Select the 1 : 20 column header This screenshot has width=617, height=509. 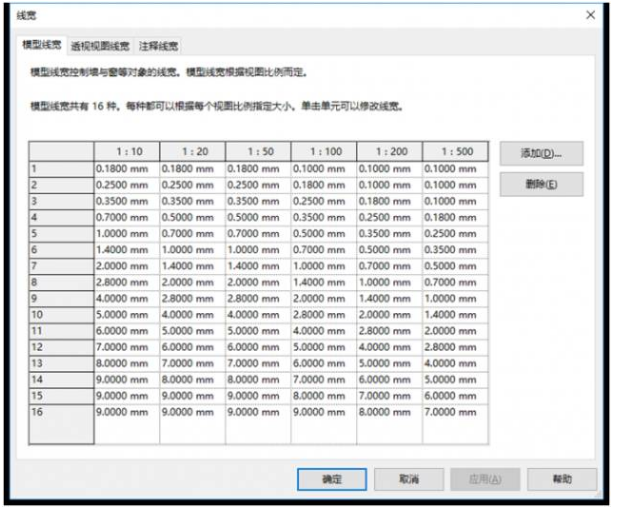(193, 151)
